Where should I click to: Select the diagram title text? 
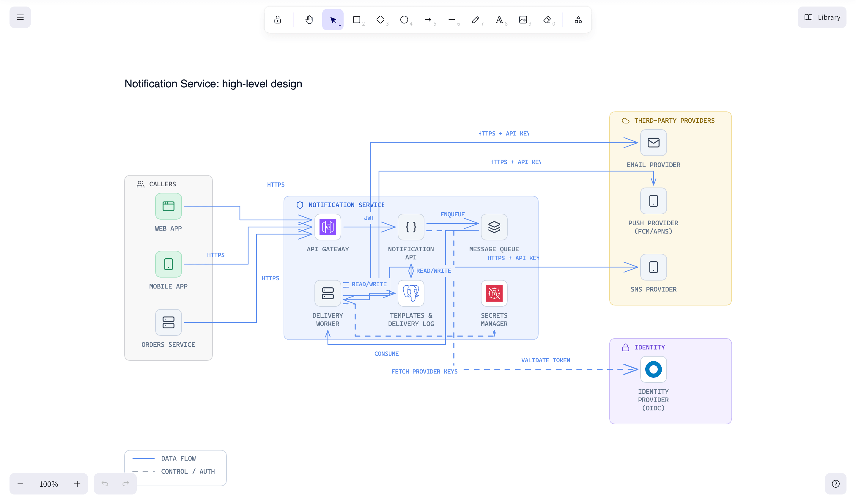[213, 84]
